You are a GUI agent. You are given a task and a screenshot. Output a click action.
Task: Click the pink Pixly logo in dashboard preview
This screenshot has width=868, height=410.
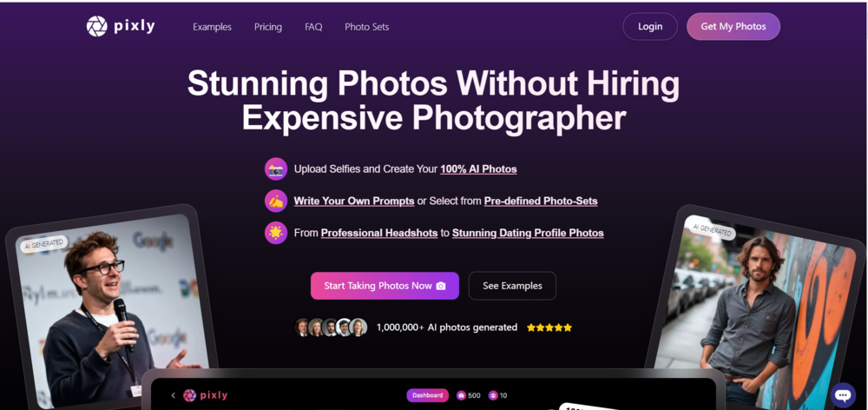click(189, 395)
